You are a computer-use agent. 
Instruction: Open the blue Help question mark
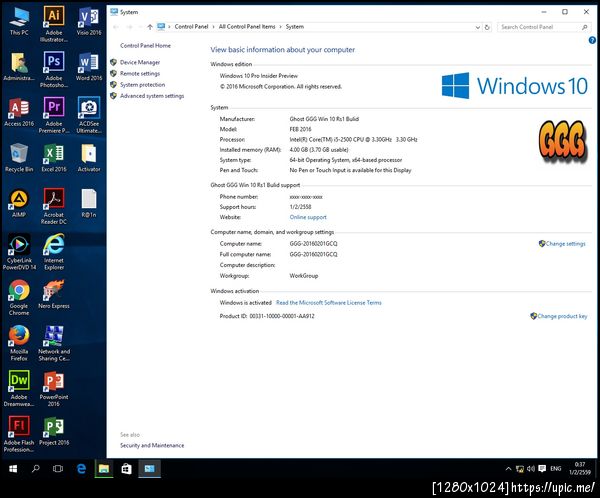(x=592, y=40)
